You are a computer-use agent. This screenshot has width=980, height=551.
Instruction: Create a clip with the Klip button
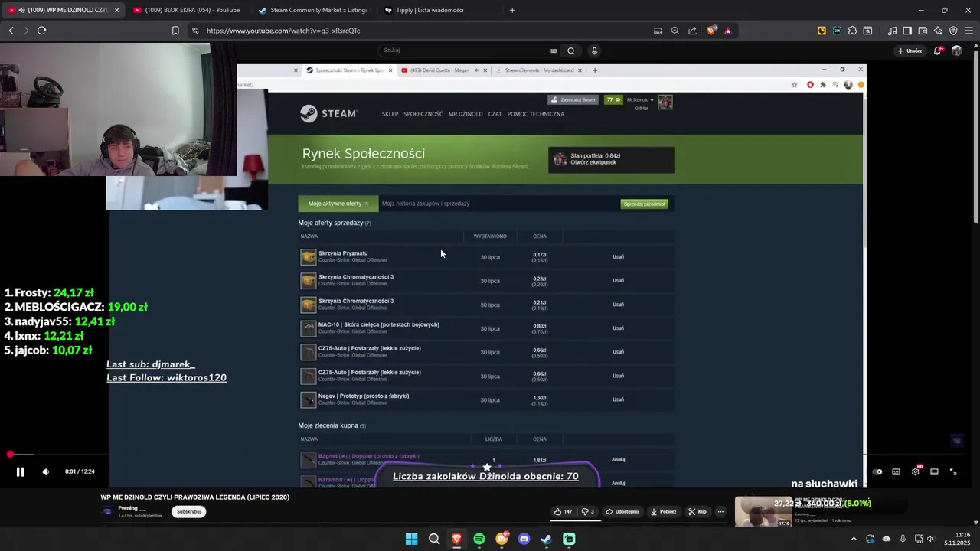(x=697, y=512)
